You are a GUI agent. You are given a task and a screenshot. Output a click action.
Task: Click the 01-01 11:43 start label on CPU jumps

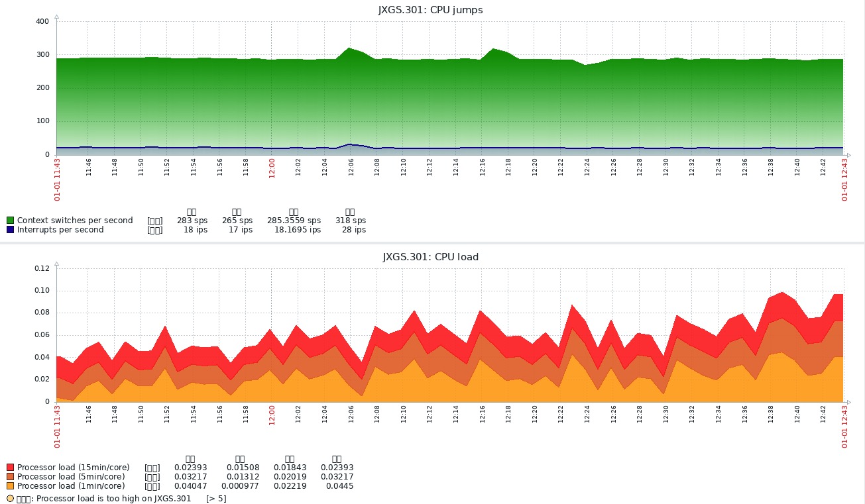[x=58, y=179]
